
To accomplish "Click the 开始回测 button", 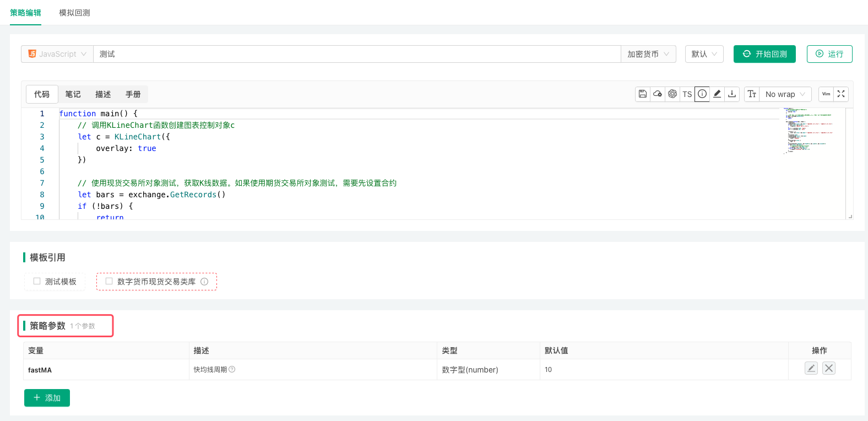I will (x=764, y=54).
